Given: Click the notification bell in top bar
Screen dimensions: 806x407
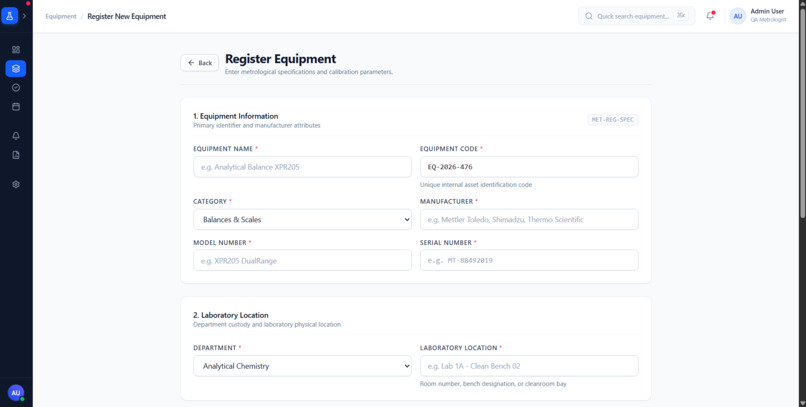Looking at the screenshot, I should 710,16.
